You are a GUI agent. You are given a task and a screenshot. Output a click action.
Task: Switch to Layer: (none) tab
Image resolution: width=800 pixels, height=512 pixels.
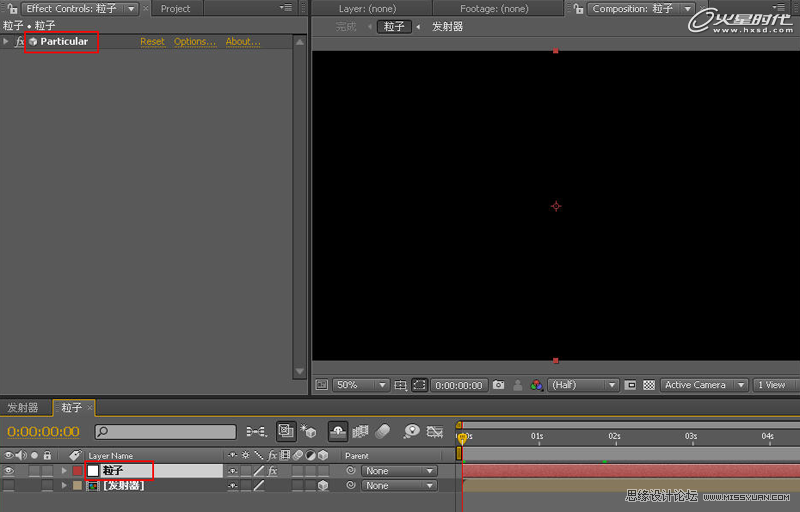367,9
